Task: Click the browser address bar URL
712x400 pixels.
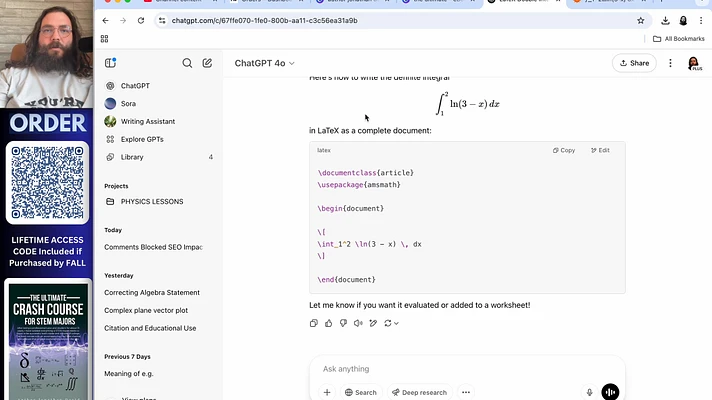Action: 264,20
